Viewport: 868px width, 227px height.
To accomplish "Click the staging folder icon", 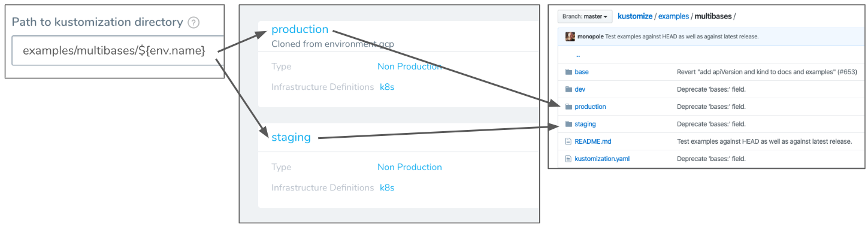I will tap(568, 124).
